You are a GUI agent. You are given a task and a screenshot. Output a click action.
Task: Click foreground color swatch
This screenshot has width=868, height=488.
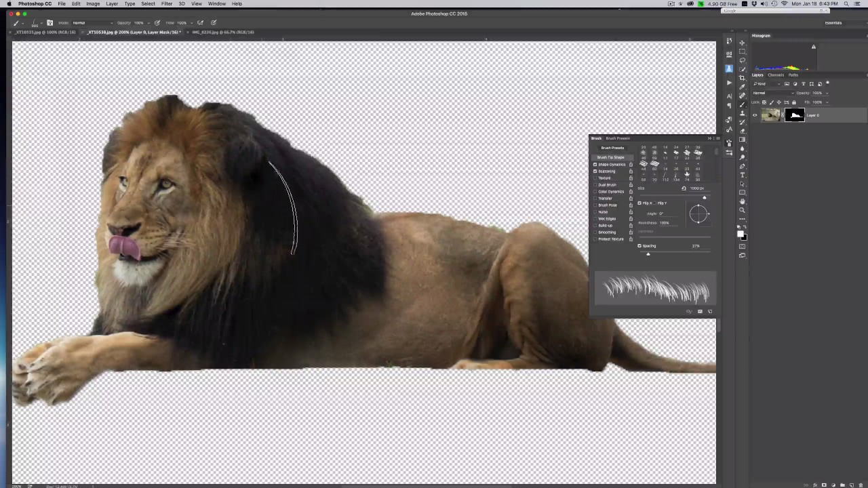741,232
